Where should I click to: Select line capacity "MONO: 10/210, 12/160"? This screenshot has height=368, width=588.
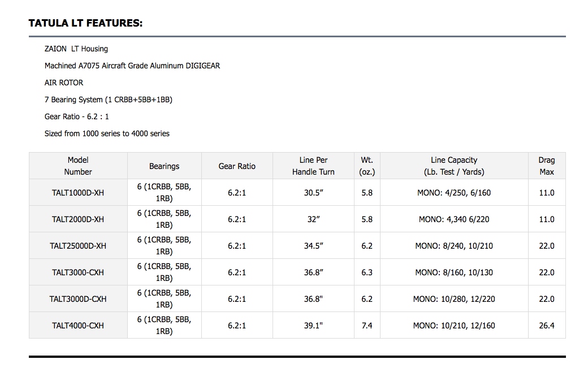454,326
